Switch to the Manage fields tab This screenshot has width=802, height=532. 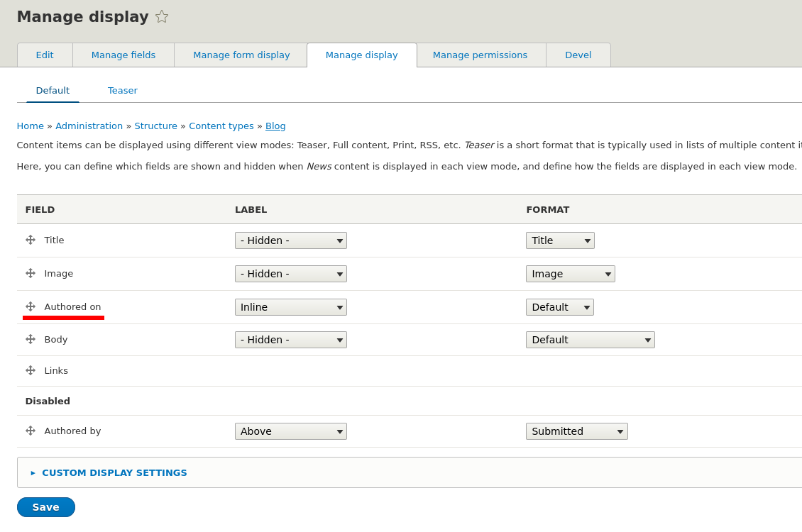[x=123, y=55]
